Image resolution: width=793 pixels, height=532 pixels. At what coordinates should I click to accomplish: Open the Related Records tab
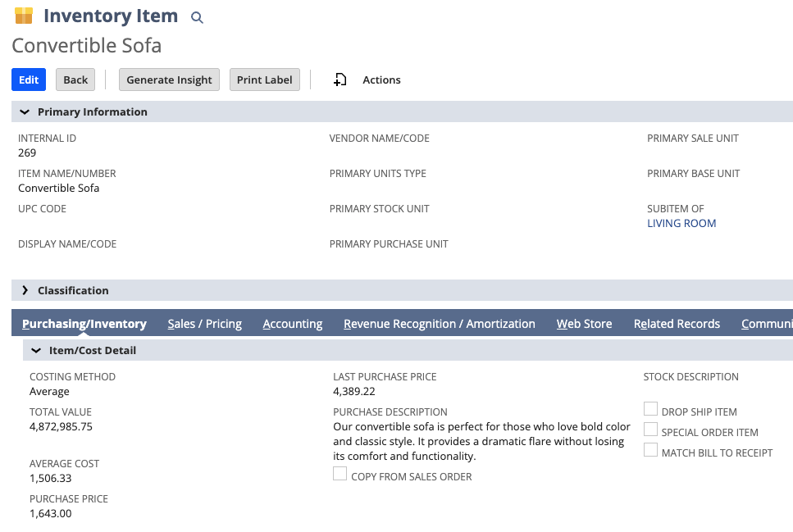pyautogui.click(x=677, y=324)
